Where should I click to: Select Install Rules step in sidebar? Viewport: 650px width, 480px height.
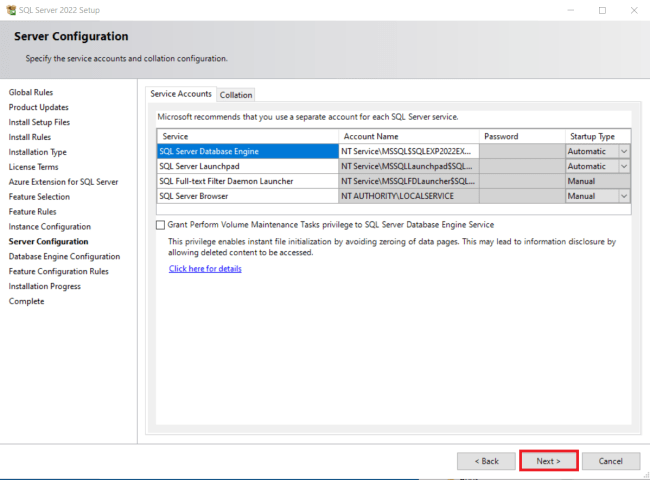[x=30, y=137]
